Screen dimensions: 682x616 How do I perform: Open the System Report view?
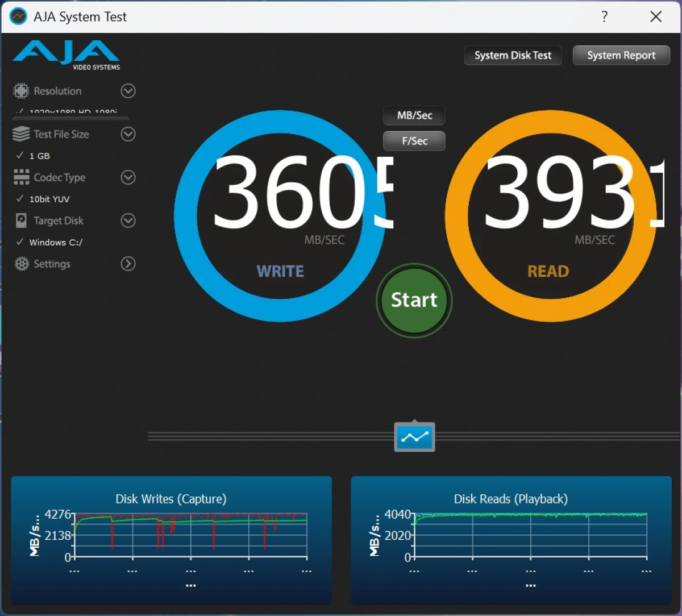point(621,55)
